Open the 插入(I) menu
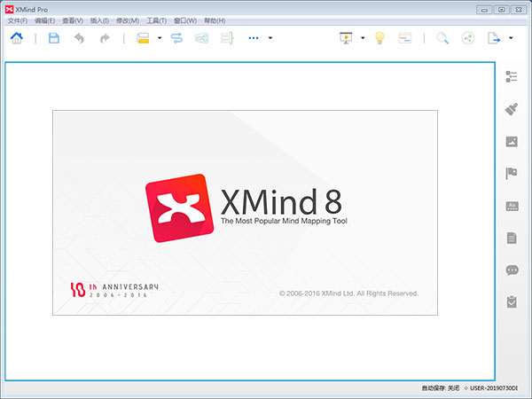532x399 pixels. 99,20
